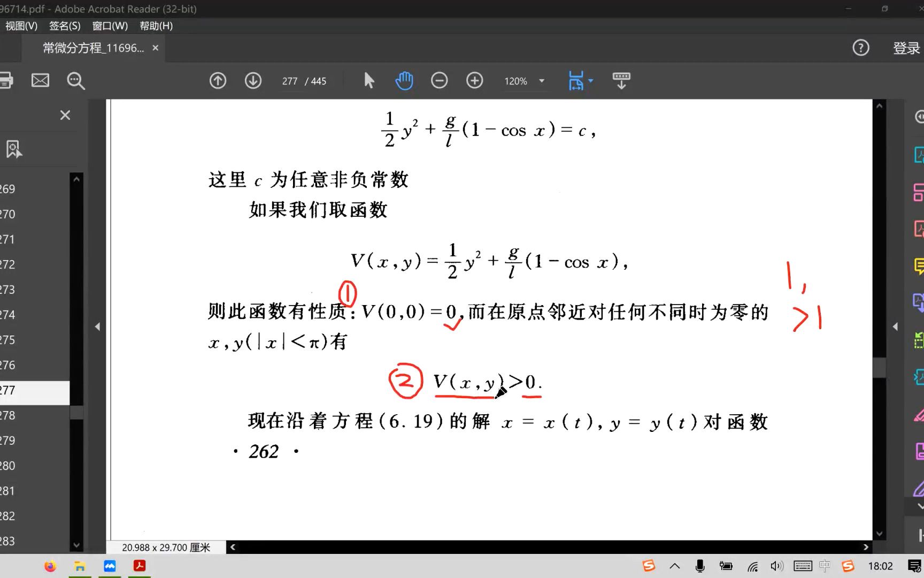The image size is (924, 578).
Task: Select page thumbnail 280
Action: coord(7,466)
